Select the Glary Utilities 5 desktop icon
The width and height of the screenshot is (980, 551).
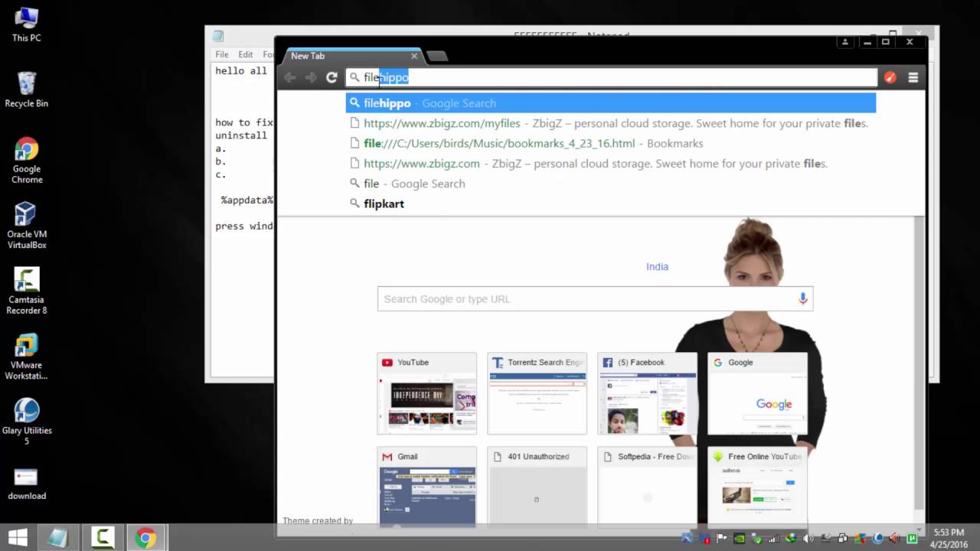tap(27, 422)
